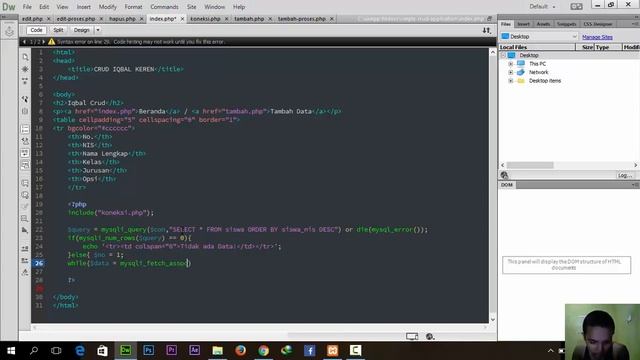640x360 pixels.
Task: Select Parent Tag toolbar icon
Action: coord(25,99)
